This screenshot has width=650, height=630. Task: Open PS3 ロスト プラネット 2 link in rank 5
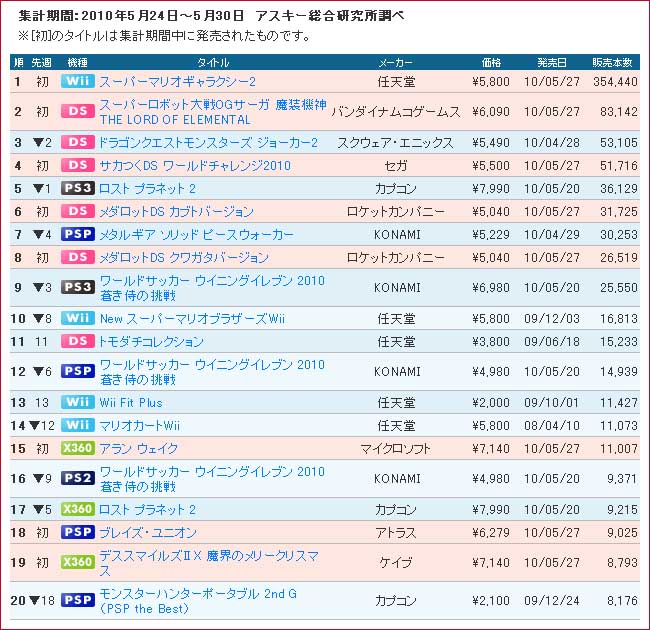pyautogui.click(x=147, y=189)
